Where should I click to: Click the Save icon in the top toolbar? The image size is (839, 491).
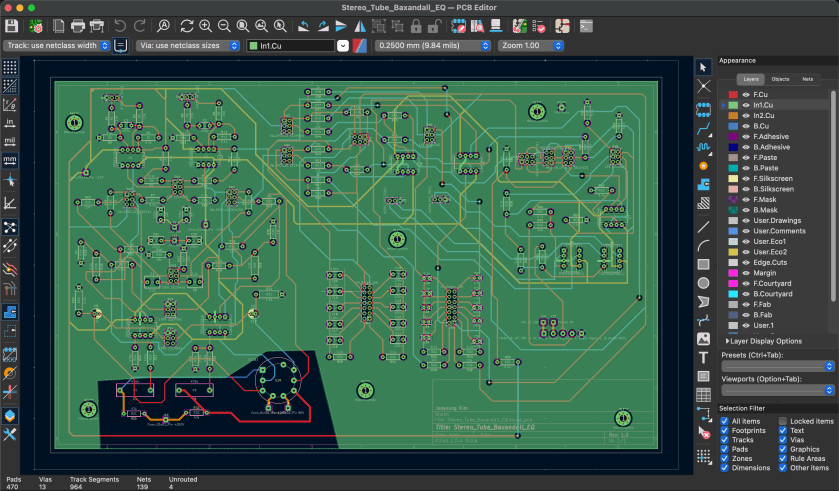click(x=12, y=25)
